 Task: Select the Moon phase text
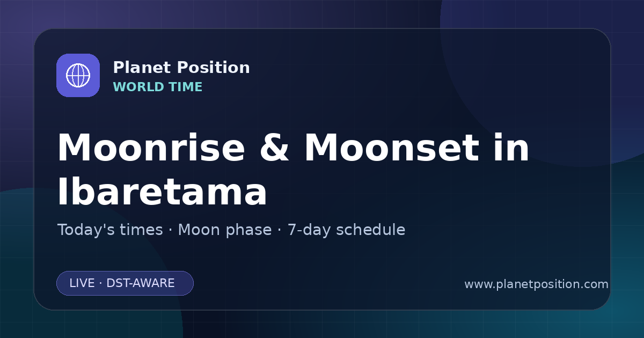click(x=225, y=230)
